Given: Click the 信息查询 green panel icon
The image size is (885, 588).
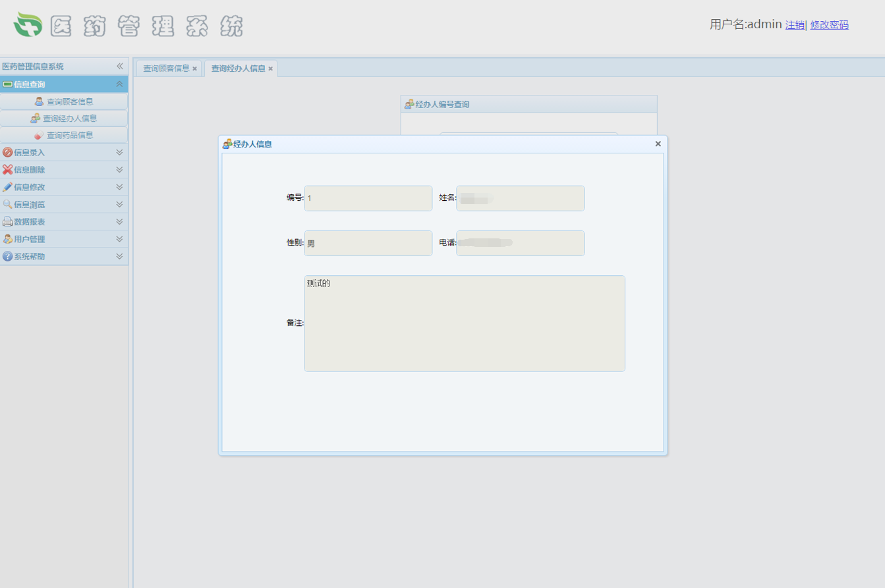Looking at the screenshot, I should [8, 84].
